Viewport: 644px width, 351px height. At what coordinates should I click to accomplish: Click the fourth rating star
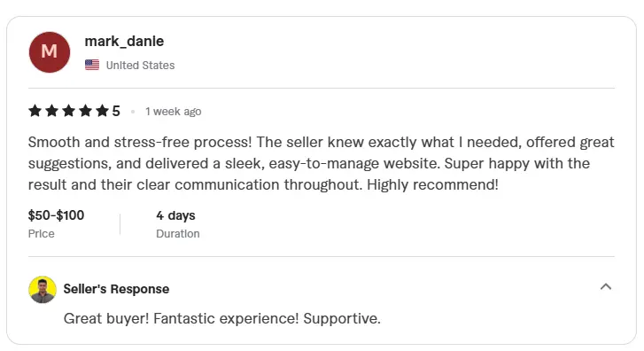(x=85, y=111)
